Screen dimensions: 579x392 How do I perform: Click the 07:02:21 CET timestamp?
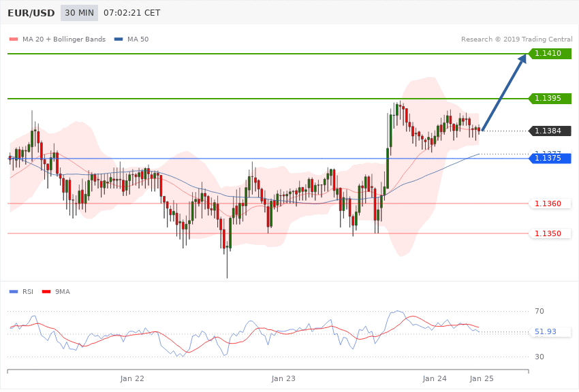click(132, 13)
